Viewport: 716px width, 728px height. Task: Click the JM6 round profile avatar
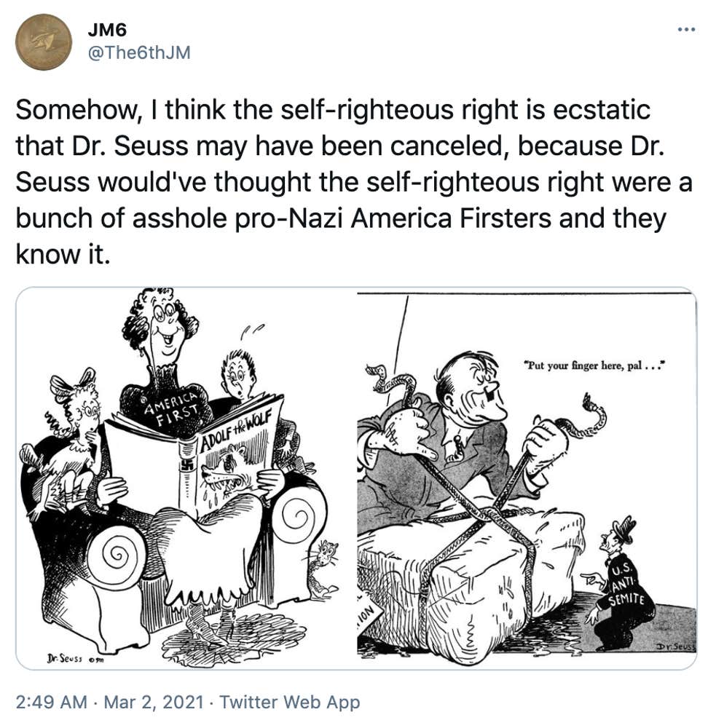click(x=44, y=42)
